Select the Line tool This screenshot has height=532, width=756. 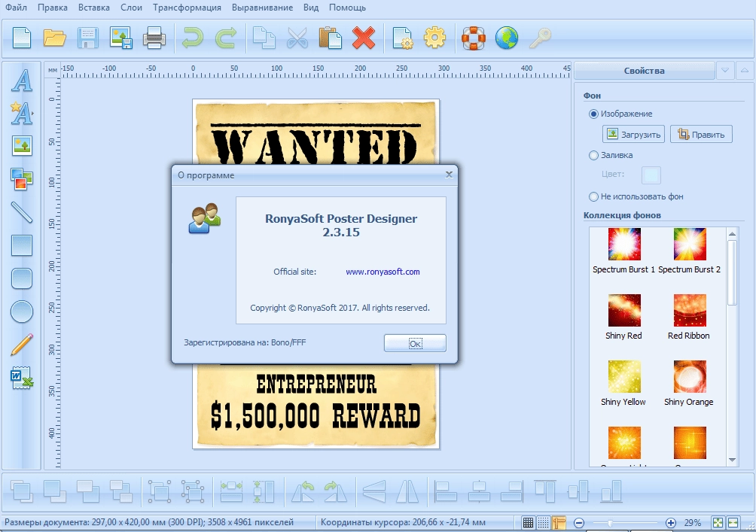point(22,212)
